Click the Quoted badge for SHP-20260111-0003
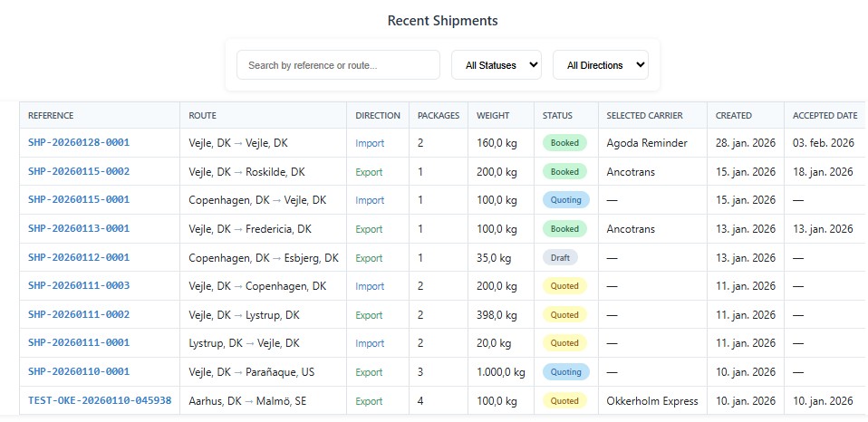Image resolution: width=868 pixels, height=422 pixels. (564, 286)
